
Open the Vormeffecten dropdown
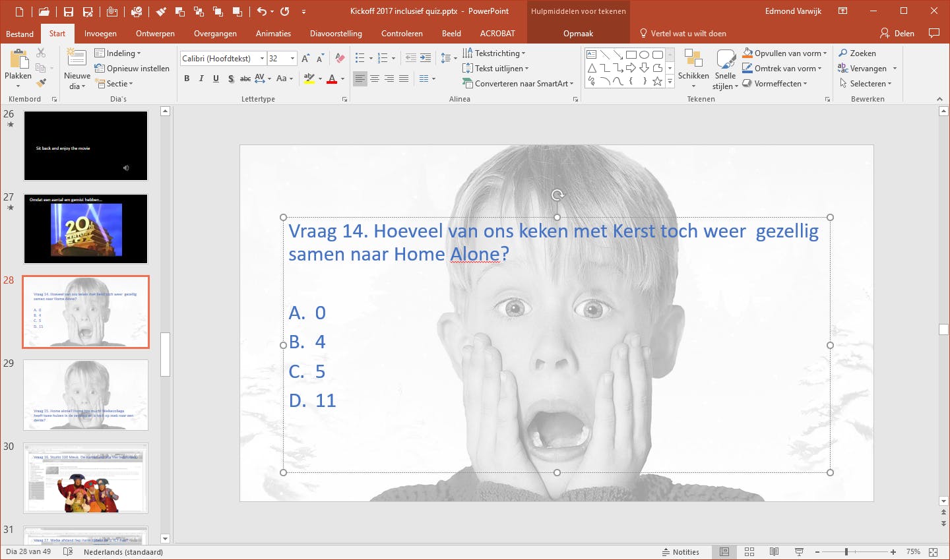(775, 84)
